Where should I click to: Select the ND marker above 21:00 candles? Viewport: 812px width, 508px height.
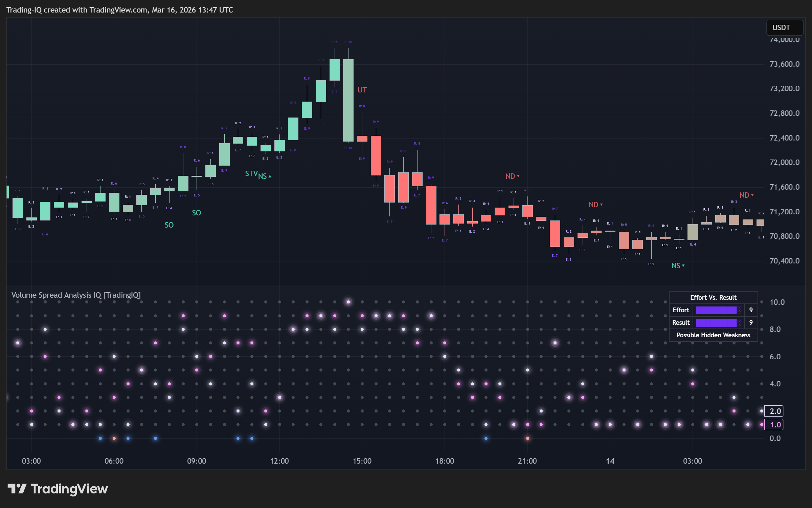[x=512, y=176]
